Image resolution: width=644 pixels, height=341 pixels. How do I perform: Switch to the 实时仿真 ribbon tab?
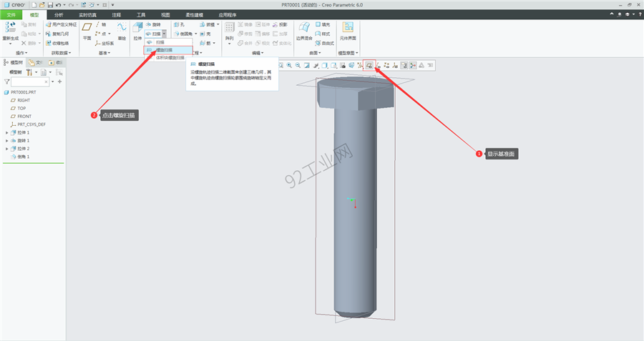pos(87,15)
